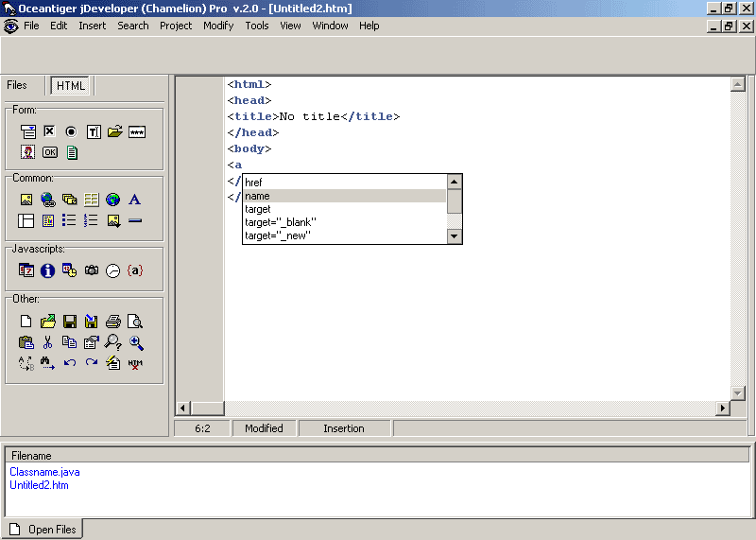The width and height of the screenshot is (756, 540).
Task: Click the chart page icon in Common
Action: [48, 220]
